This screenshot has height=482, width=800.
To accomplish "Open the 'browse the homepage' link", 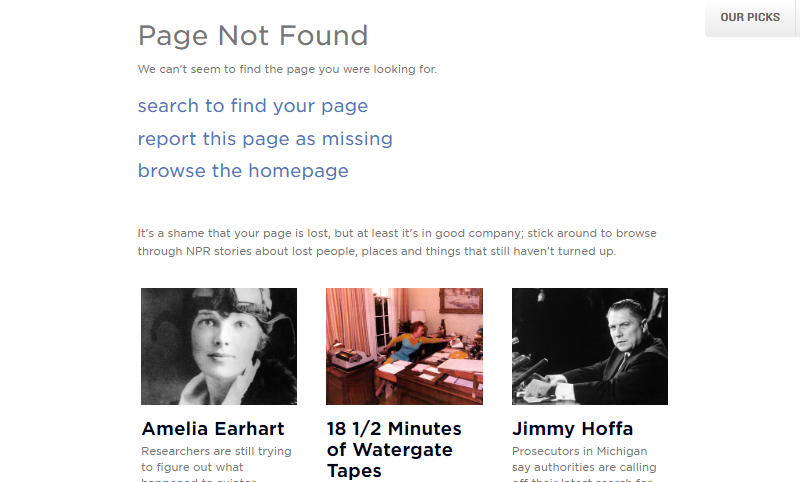I will 243,171.
